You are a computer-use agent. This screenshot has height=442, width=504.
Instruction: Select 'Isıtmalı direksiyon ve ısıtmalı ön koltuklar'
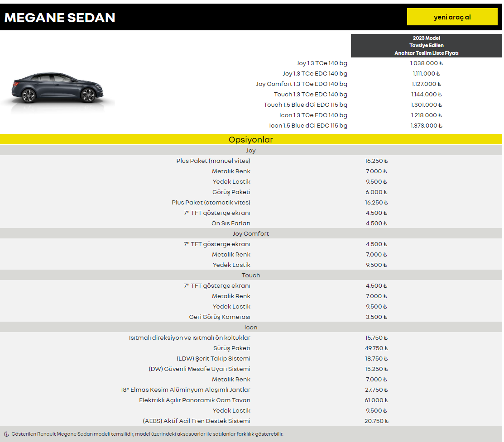click(190, 337)
